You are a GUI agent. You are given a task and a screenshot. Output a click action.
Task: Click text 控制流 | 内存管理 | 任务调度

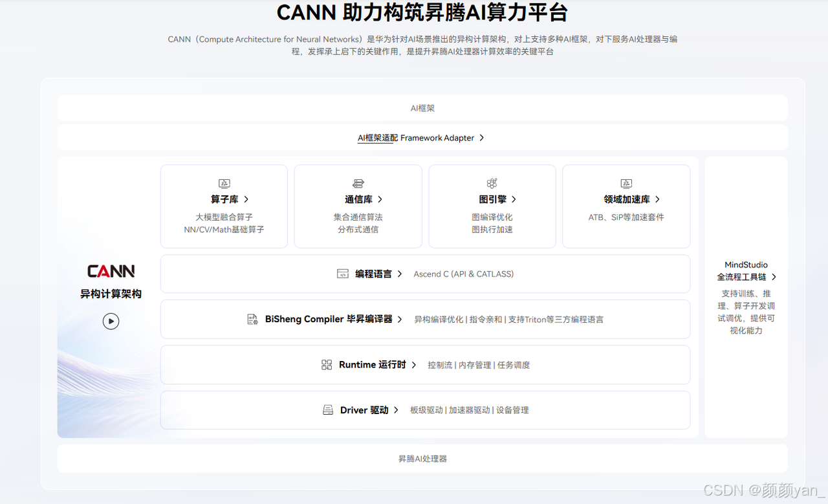point(479,366)
